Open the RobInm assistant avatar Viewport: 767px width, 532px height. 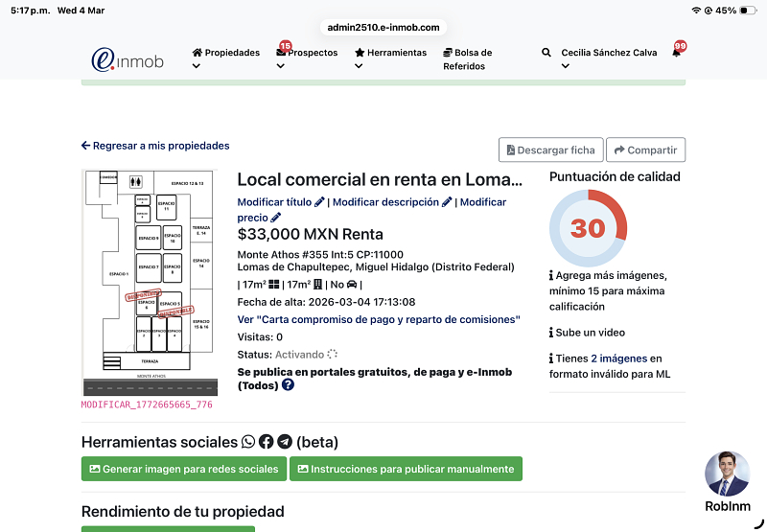click(x=727, y=474)
